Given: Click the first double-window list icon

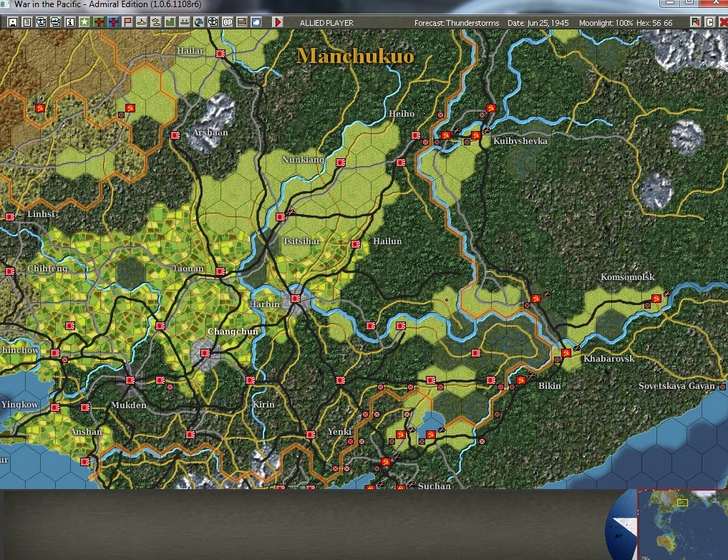Looking at the screenshot, I should [42, 21].
